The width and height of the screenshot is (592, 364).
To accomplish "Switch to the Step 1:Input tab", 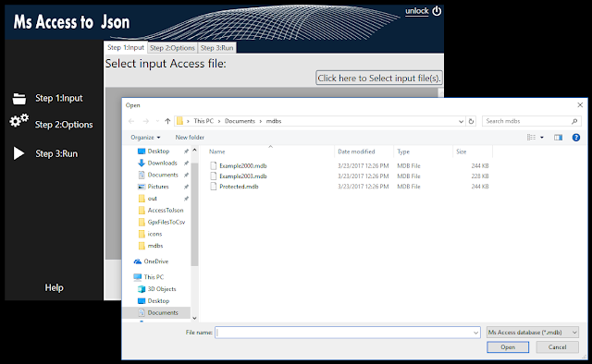I will click(126, 47).
